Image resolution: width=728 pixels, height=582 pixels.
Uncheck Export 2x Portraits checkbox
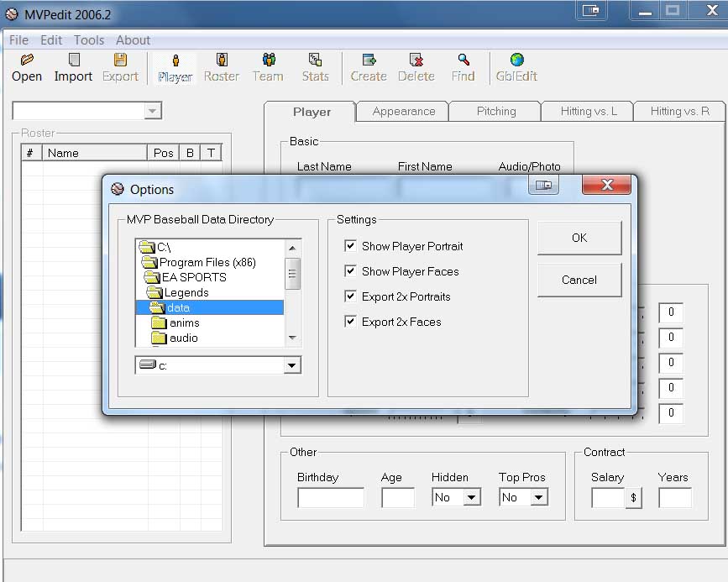350,296
